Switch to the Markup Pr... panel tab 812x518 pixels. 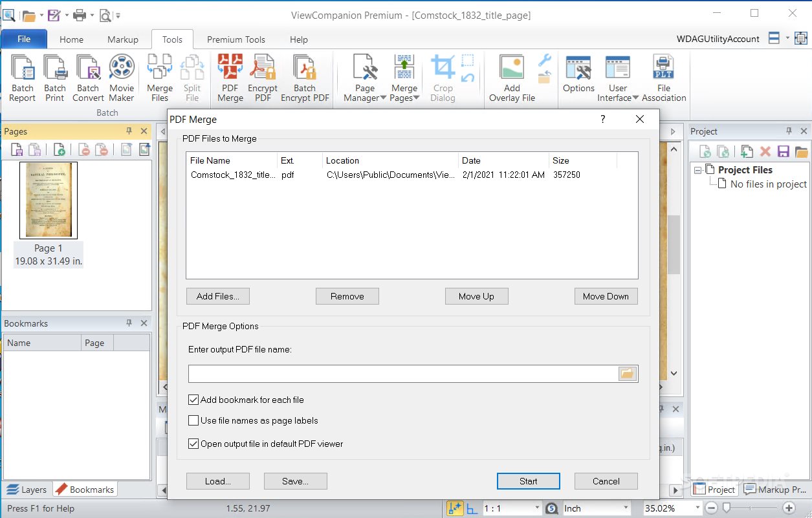775,490
